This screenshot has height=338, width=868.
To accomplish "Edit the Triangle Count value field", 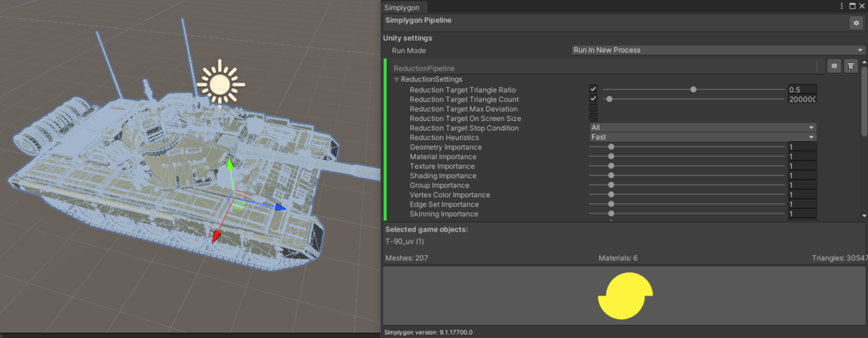I will point(802,99).
